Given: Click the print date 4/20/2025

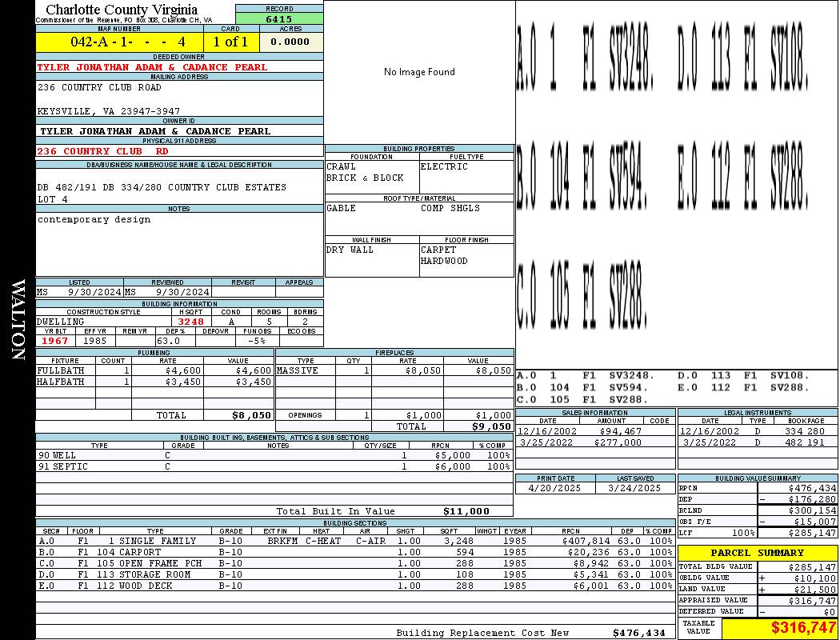Looking at the screenshot, I should pyautogui.click(x=554, y=489).
